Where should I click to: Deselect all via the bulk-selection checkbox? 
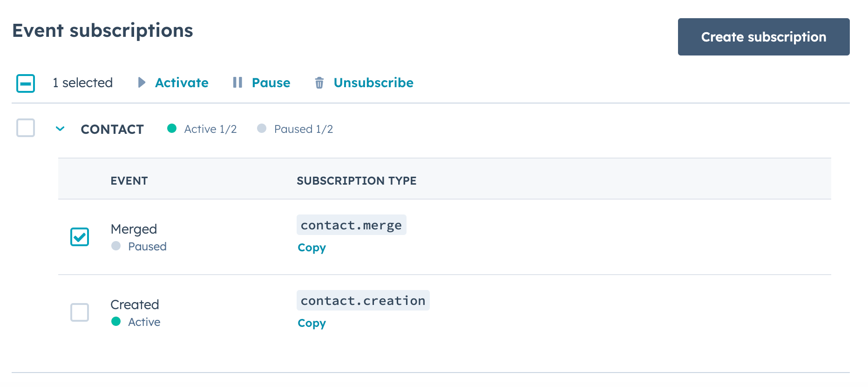click(26, 83)
